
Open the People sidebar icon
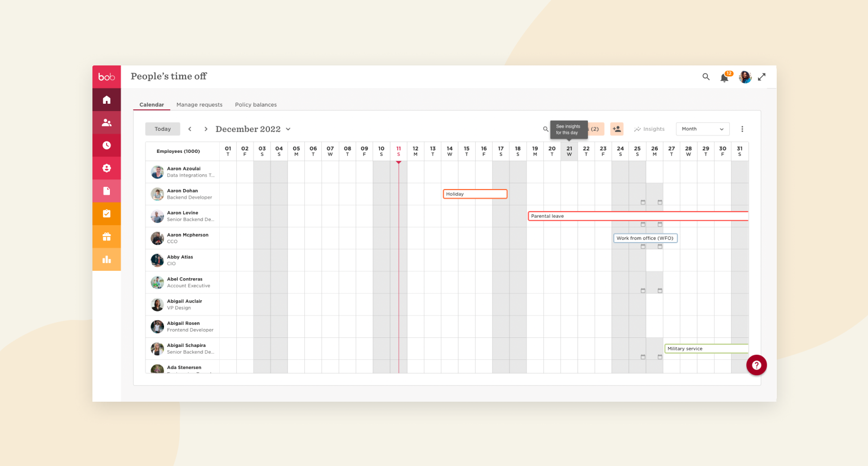point(107,122)
